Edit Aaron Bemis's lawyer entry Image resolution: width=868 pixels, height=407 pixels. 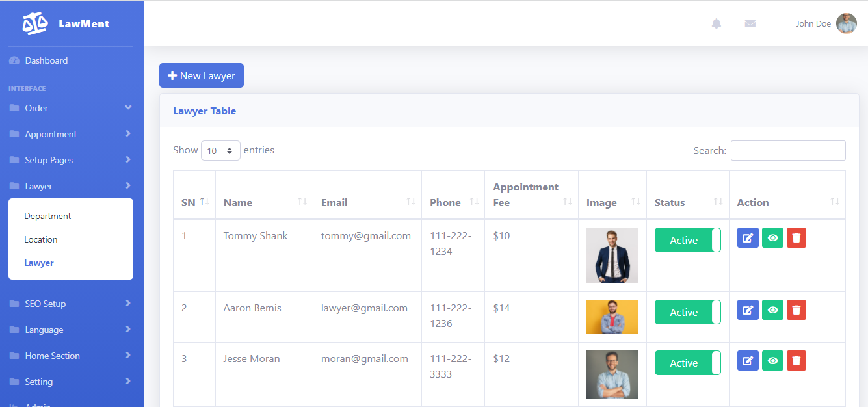pos(748,310)
